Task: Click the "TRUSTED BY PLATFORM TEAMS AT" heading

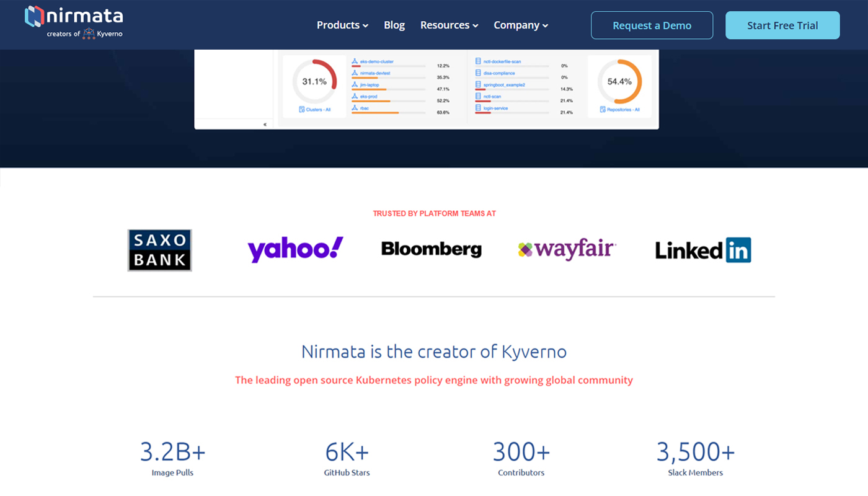Action: tap(434, 213)
